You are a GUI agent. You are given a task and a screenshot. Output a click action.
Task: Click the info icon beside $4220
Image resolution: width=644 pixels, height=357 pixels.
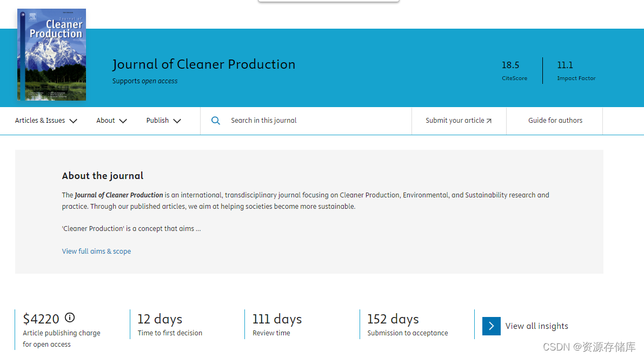point(70,318)
